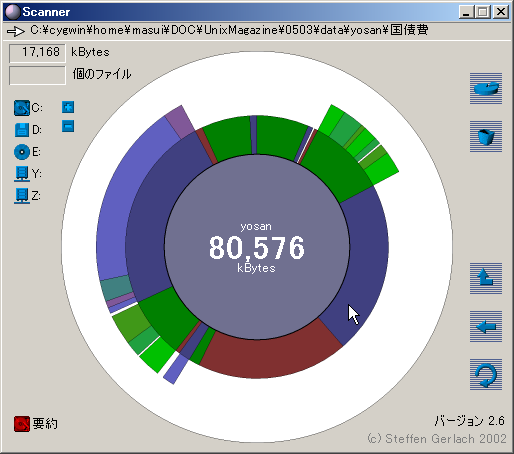Select the Y: network drive icon
514x454 pixels.
click(x=22, y=174)
